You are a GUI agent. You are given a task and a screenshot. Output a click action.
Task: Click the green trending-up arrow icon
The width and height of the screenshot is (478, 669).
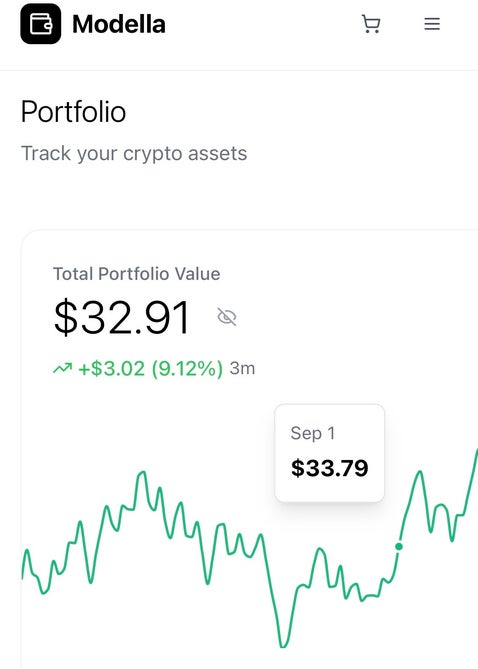coord(62,368)
